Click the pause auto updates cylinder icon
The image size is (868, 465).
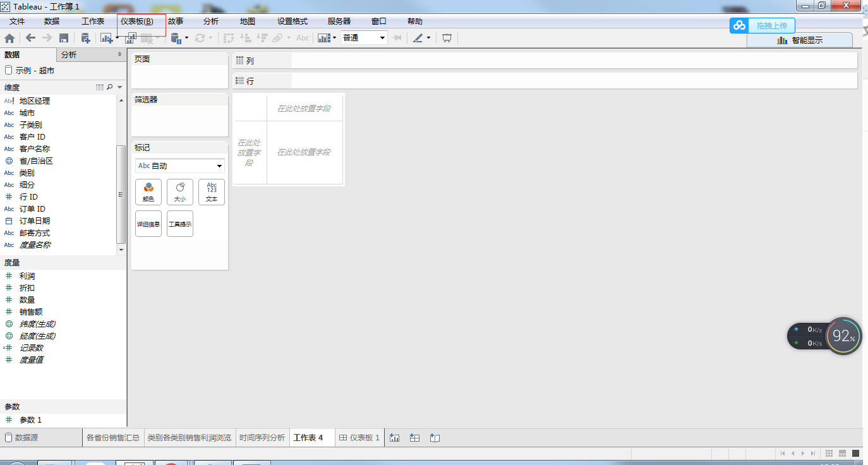coord(176,38)
